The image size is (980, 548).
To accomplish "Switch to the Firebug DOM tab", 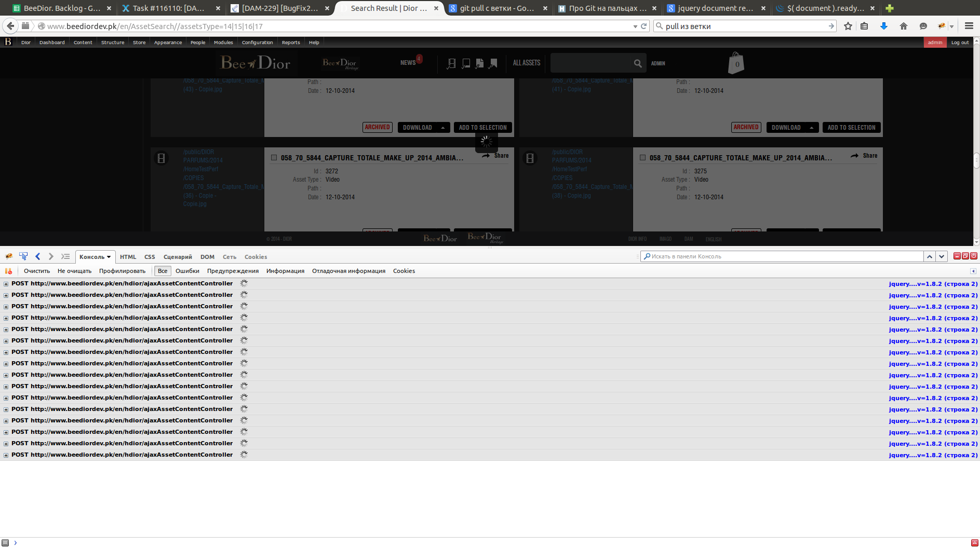I will (x=207, y=257).
